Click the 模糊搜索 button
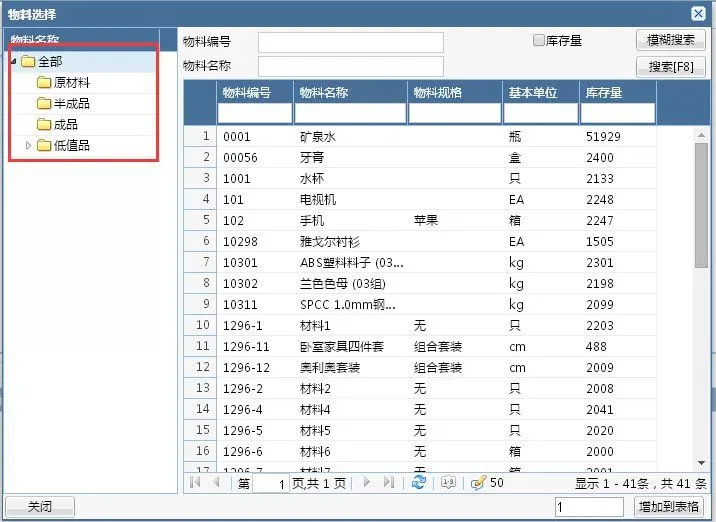This screenshot has height=522, width=716. (670, 40)
